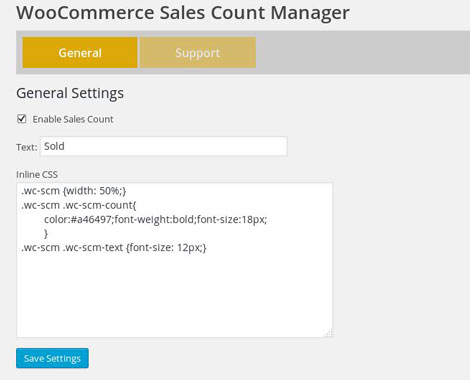Image resolution: width=470 pixels, height=380 pixels.
Task: Click the lone closing brace line
Action: pyautogui.click(x=46, y=234)
